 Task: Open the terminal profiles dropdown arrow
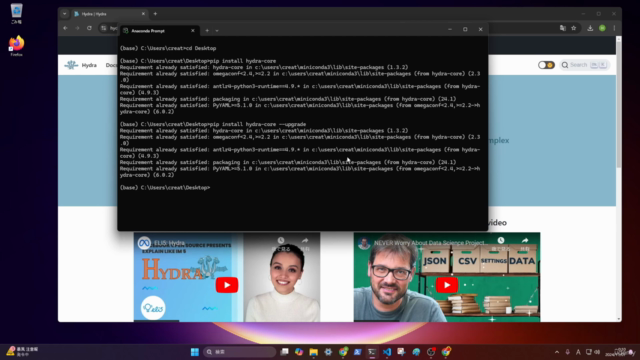point(217,31)
